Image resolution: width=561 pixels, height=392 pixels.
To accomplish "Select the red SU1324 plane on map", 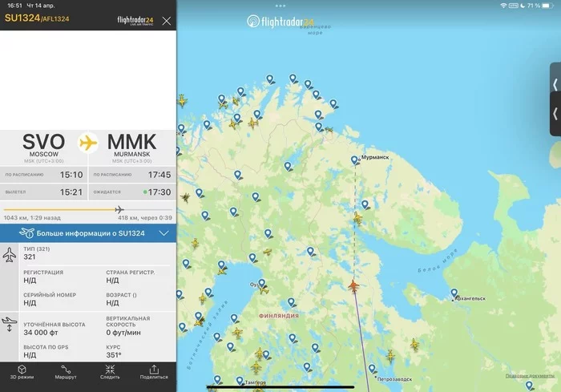I will (x=353, y=286).
